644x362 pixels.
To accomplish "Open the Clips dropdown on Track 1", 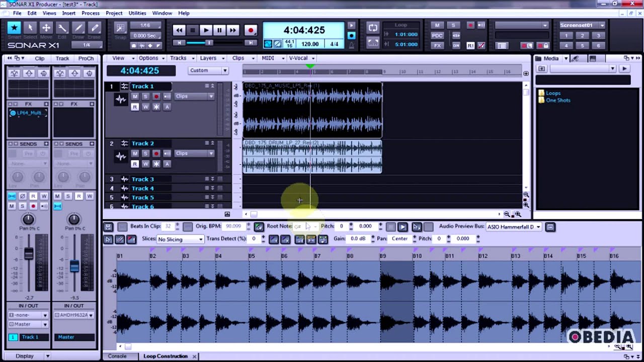I will point(211,96).
